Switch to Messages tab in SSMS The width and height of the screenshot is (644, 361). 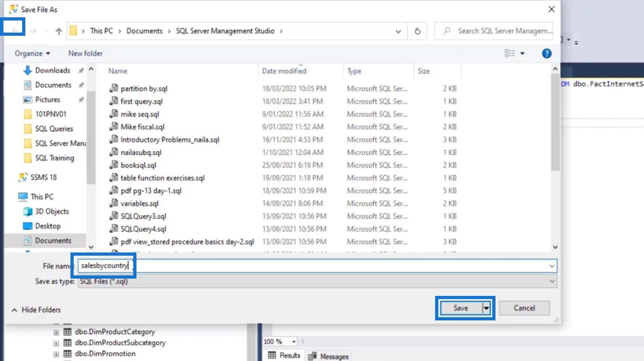pos(329,356)
